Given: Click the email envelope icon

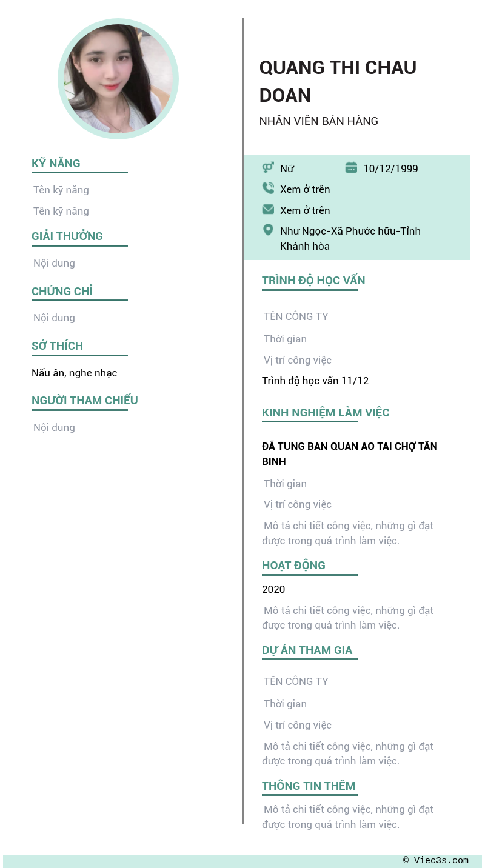Looking at the screenshot, I should click(268, 209).
